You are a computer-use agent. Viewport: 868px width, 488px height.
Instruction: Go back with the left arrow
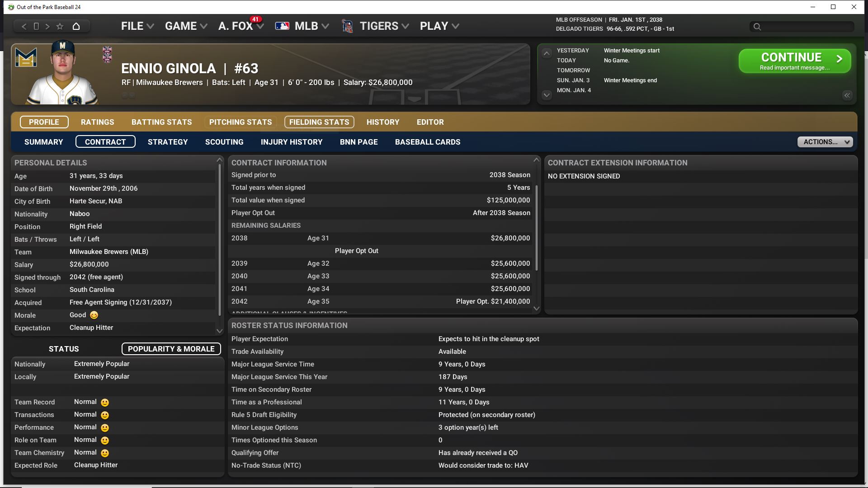(x=24, y=26)
